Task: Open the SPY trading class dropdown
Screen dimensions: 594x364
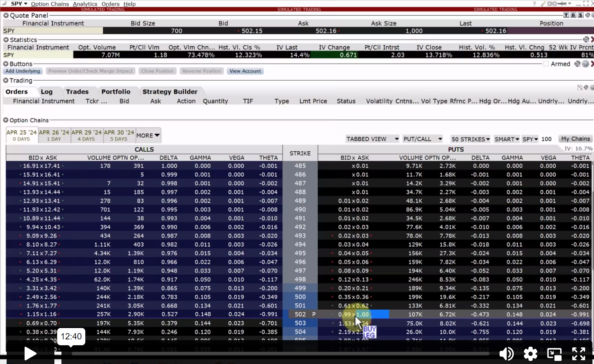Action: coord(530,139)
